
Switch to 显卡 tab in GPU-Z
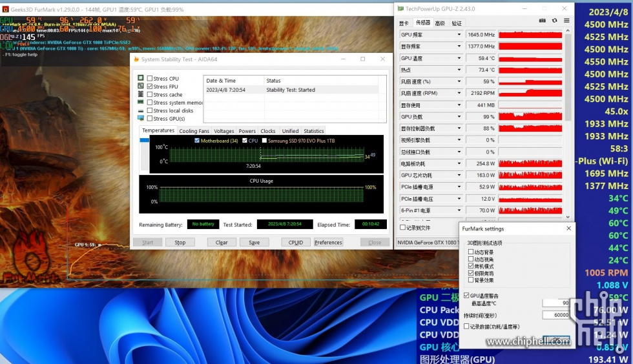coord(404,23)
